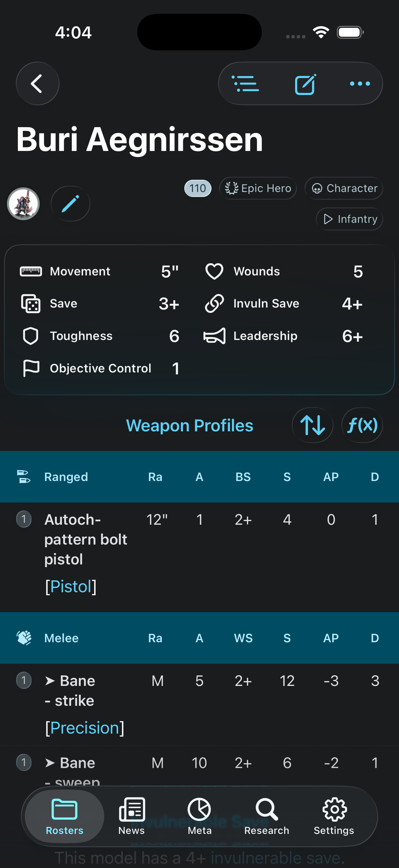Switch to the Meta tab

click(199, 815)
